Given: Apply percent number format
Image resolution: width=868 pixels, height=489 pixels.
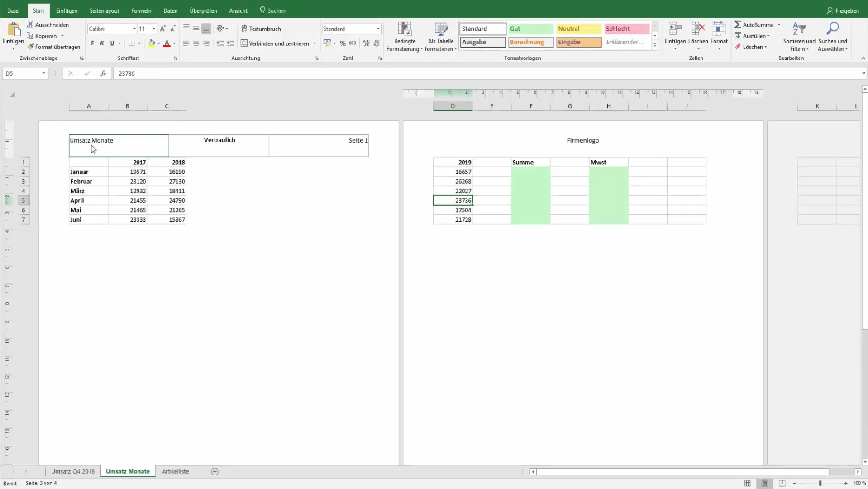Looking at the screenshot, I should coord(343,43).
